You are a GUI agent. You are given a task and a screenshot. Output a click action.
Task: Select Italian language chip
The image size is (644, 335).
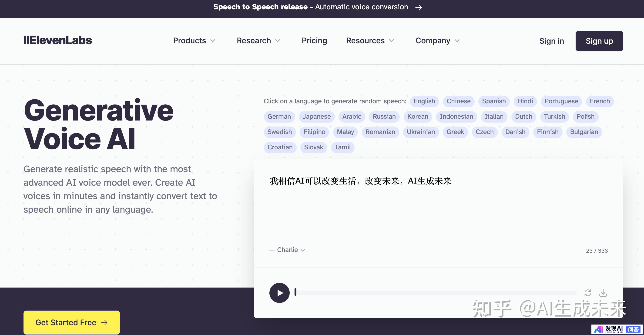click(x=494, y=117)
